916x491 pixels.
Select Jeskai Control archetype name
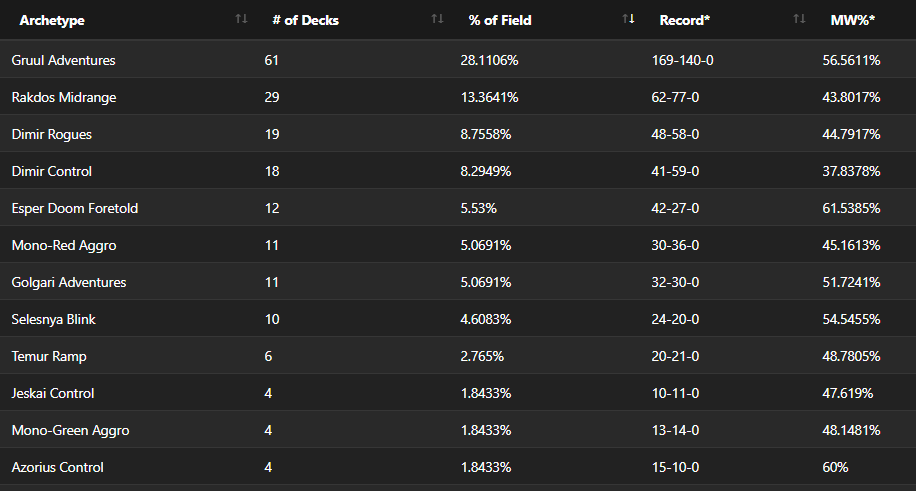[53, 394]
